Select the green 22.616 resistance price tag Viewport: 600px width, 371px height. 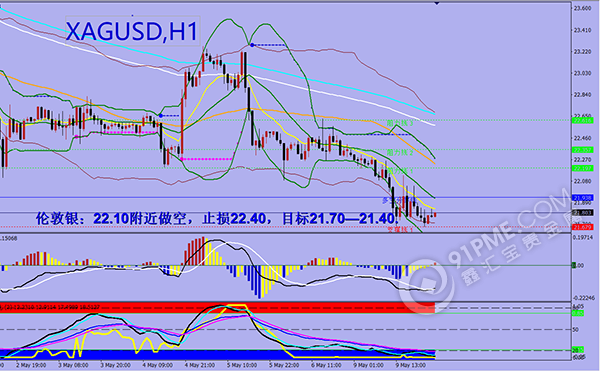click(583, 120)
